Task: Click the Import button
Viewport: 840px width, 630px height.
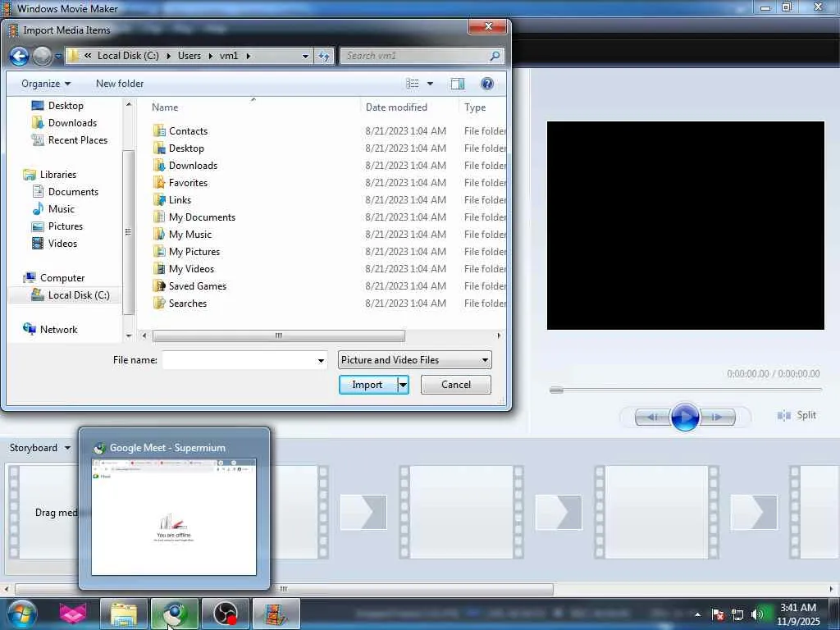Action: coord(367,385)
